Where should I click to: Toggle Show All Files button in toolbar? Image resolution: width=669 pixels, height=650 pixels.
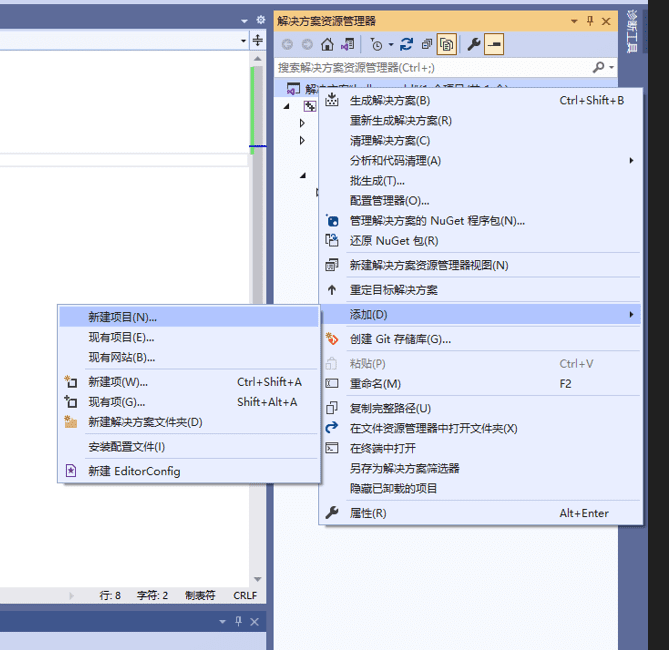[447, 44]
